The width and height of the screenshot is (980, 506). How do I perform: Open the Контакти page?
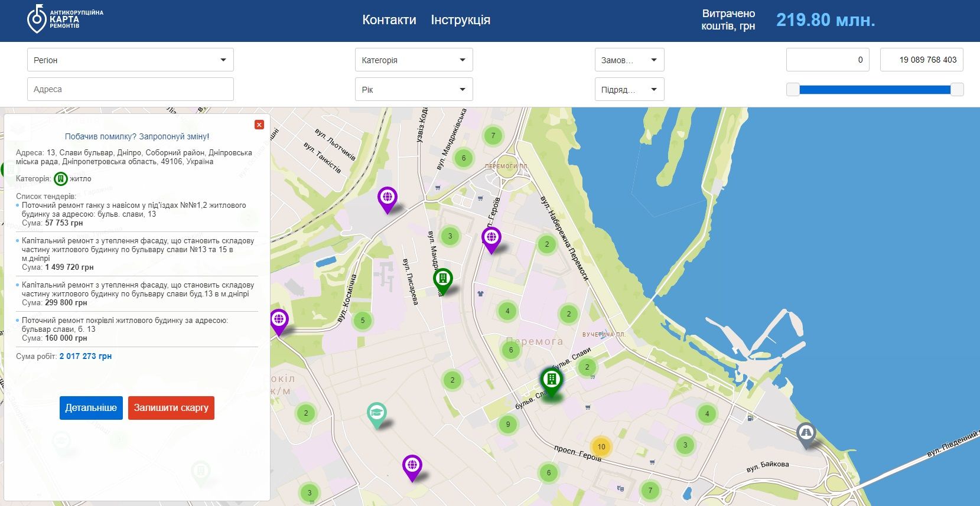pos(389,20)
